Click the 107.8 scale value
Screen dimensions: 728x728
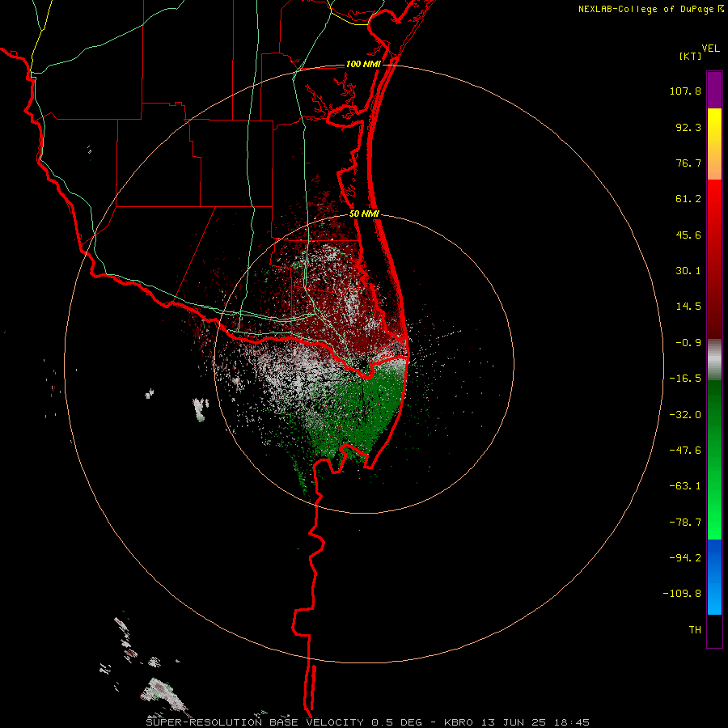pos(685,91)
